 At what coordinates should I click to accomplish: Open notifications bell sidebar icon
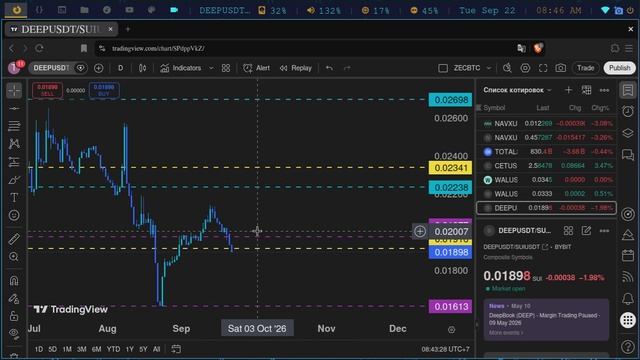click(x=628, y=299)
